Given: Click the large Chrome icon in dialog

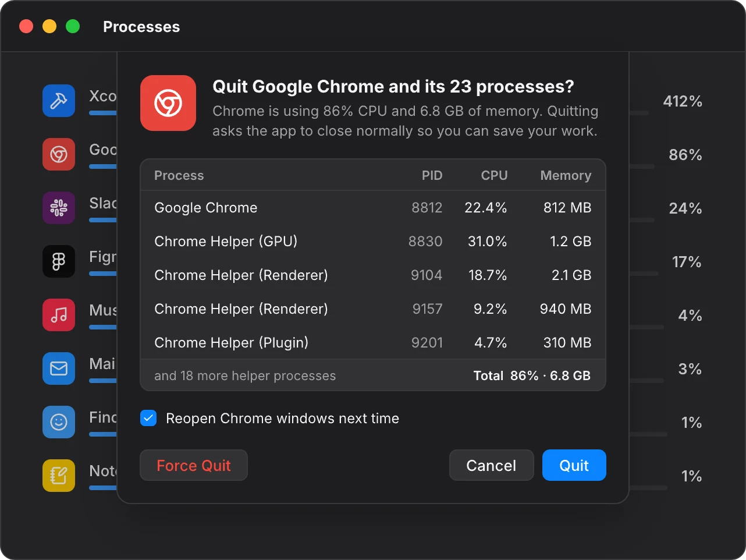Looking at the screenshot, I should click(168, 103).
